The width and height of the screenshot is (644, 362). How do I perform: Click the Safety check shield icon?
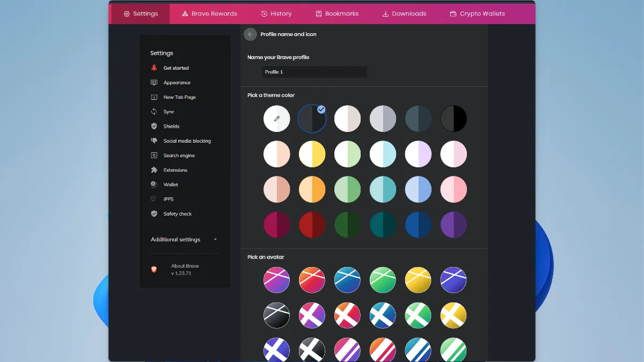tap(154, 213)
